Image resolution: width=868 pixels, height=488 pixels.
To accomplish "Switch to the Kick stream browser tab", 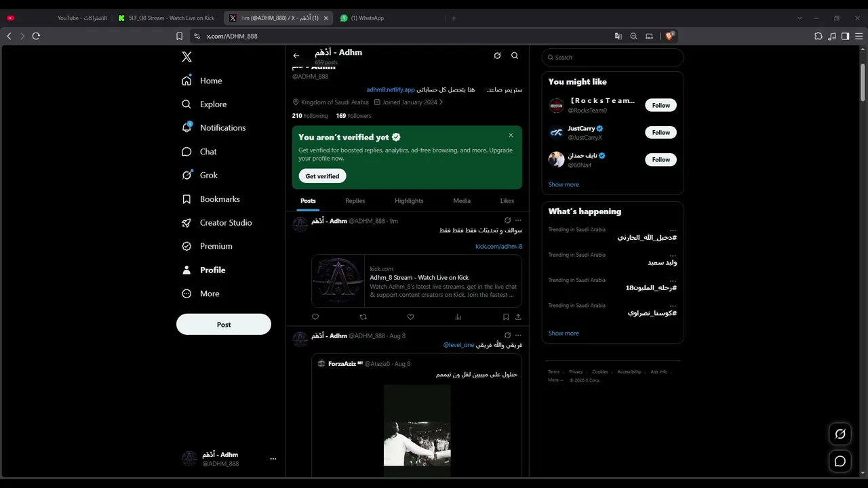I will tap(167, 18).
